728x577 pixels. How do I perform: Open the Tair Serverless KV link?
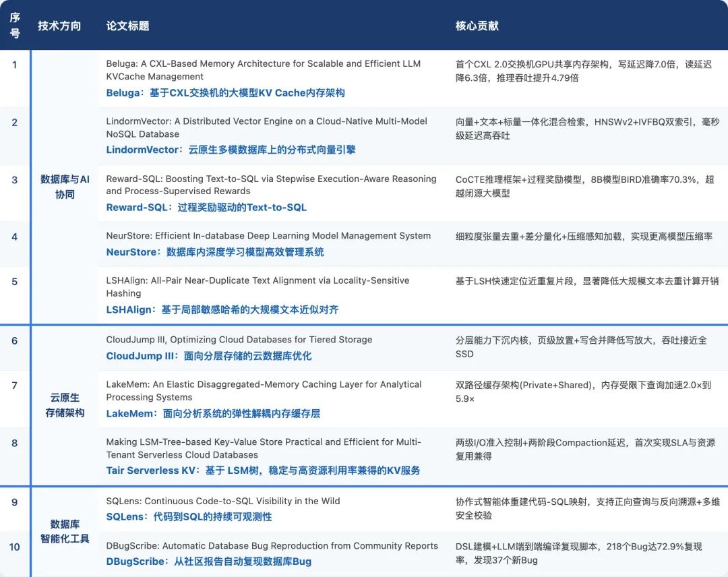(264, 470)
